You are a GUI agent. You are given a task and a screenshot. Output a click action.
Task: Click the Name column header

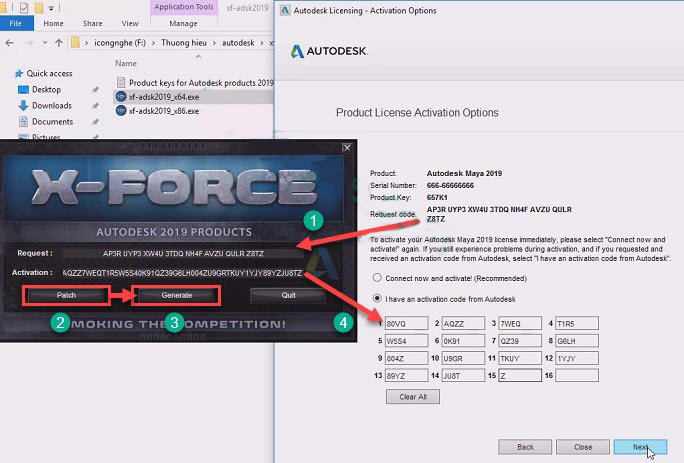pos(126,63)
